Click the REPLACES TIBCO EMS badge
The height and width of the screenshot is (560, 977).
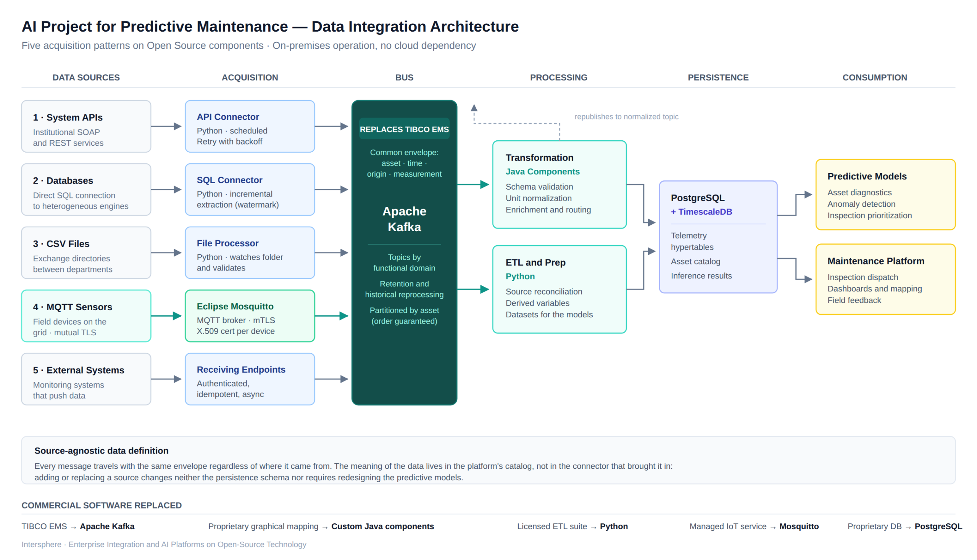405,129
